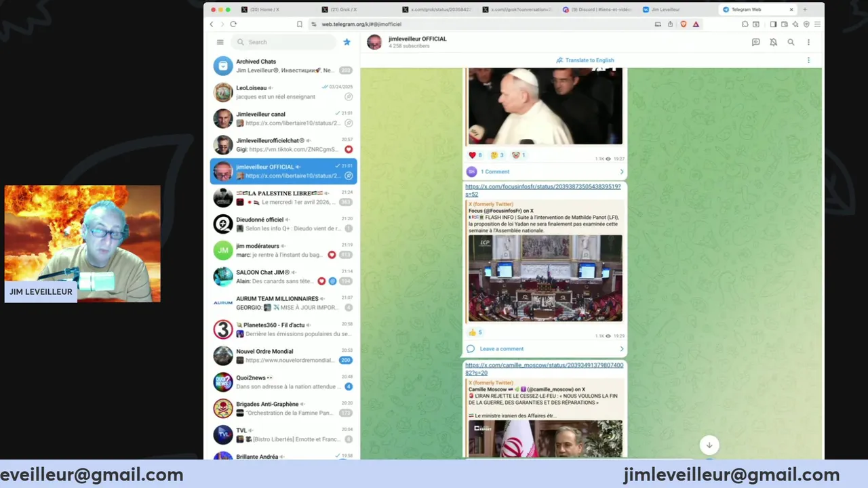Switch to the Home / X browser tab
This screenshot has height=488, width=868.
(x=276, y=9)
